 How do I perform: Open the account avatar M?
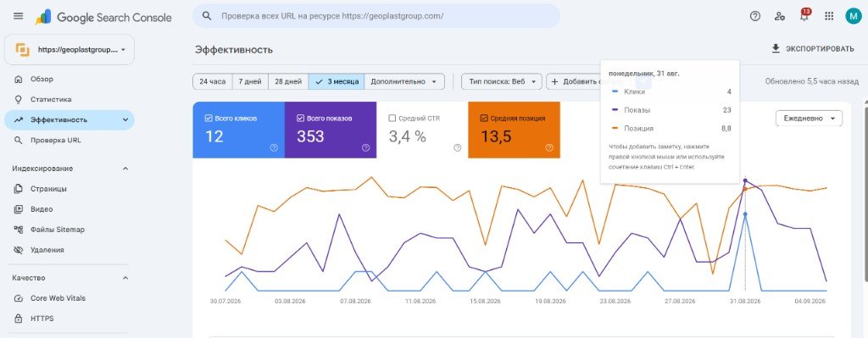(853, 16)
